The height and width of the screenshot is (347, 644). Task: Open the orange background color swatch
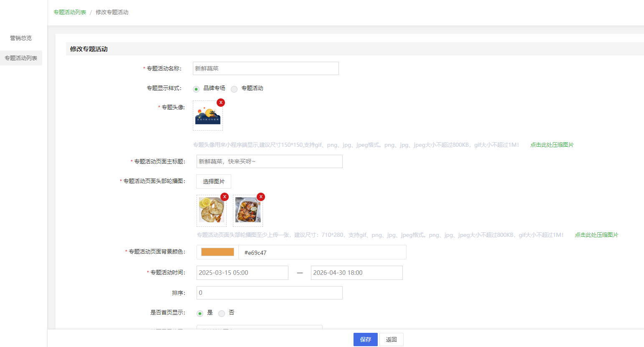point(217,252)
